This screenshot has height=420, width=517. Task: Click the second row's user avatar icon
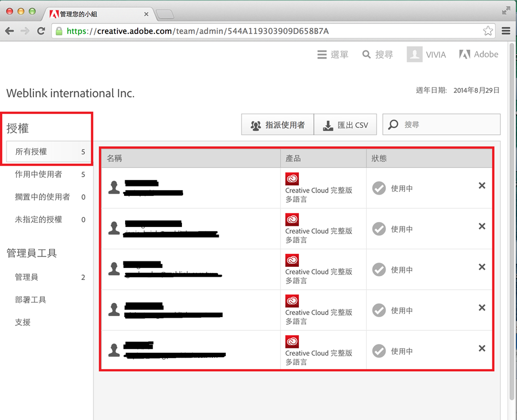[114, 228]
